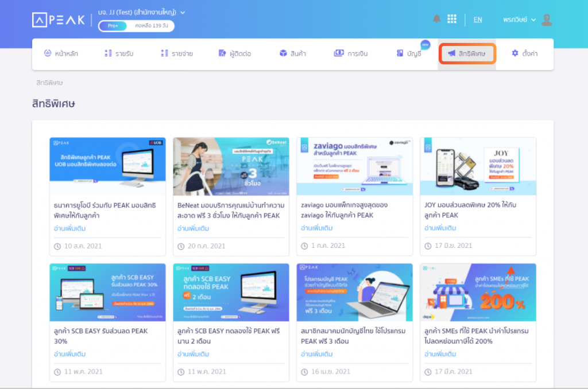Open the สินค้า menu
Viewport: 588px width, 389px height.
293,53
